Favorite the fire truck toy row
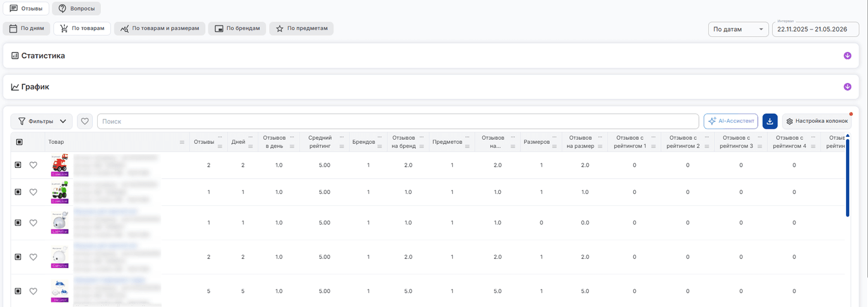 (33, 165)
